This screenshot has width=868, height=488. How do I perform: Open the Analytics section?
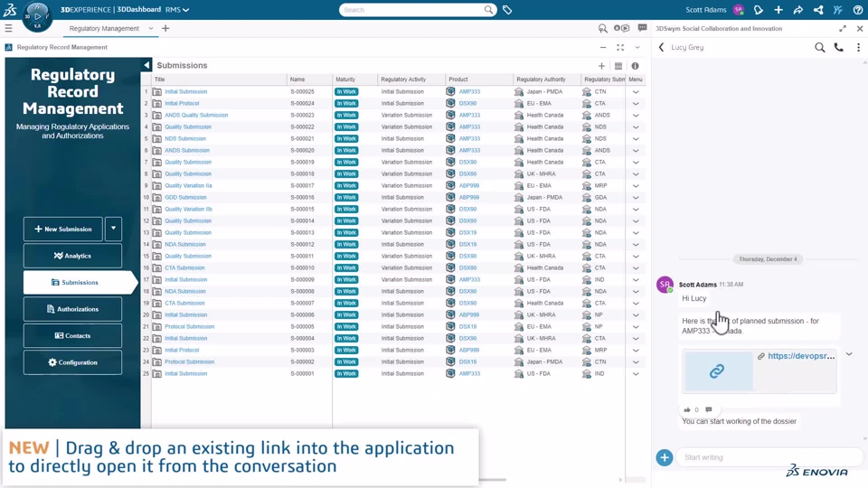72,256
